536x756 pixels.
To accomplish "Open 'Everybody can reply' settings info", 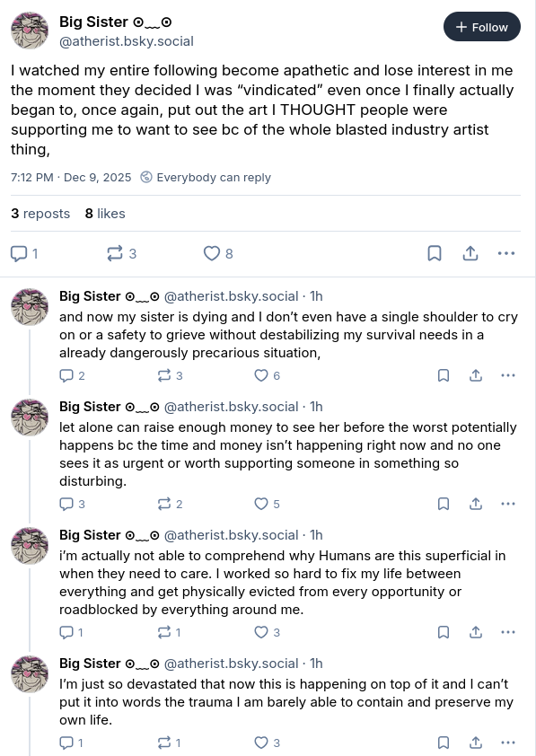I will [206, 178].
